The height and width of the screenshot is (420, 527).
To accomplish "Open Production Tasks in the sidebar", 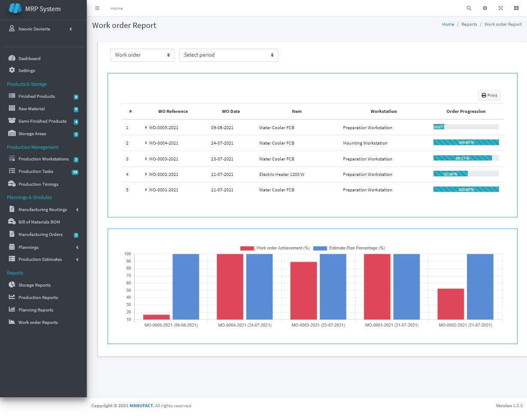I will click(36, 172).
